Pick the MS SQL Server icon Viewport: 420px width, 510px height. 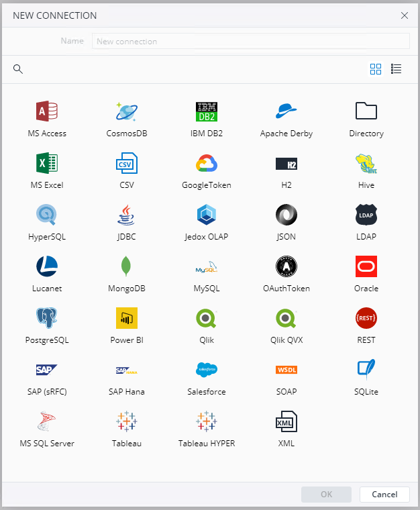pyautogui.click(x=47, y=421)
